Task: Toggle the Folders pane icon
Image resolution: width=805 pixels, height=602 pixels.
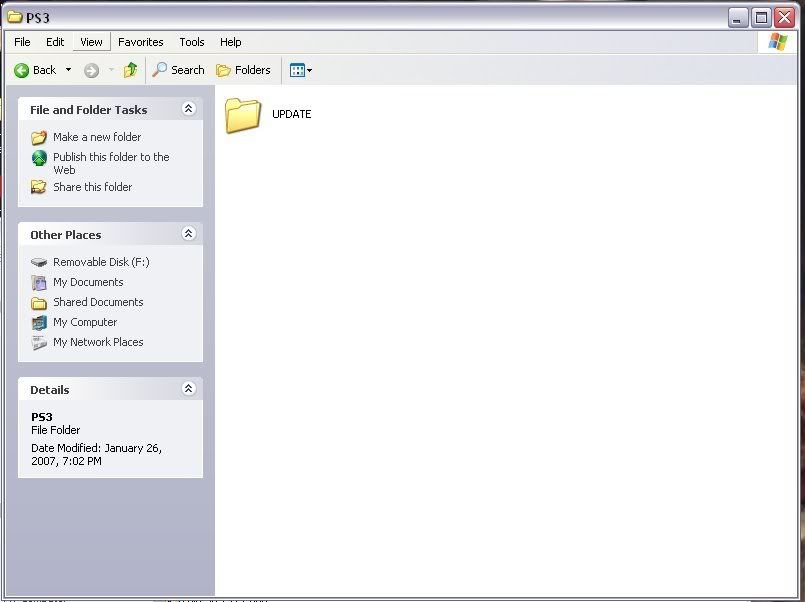Action: (x=223, y=70)
